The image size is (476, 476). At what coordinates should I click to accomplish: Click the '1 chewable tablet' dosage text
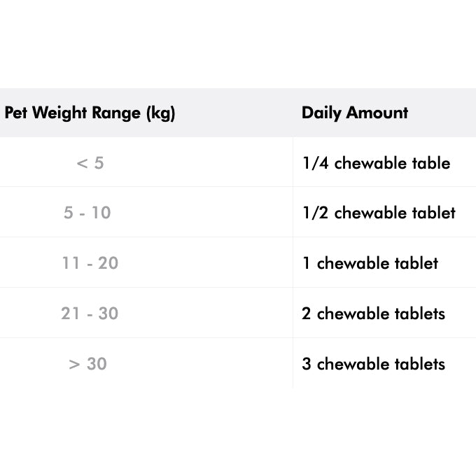370,263
